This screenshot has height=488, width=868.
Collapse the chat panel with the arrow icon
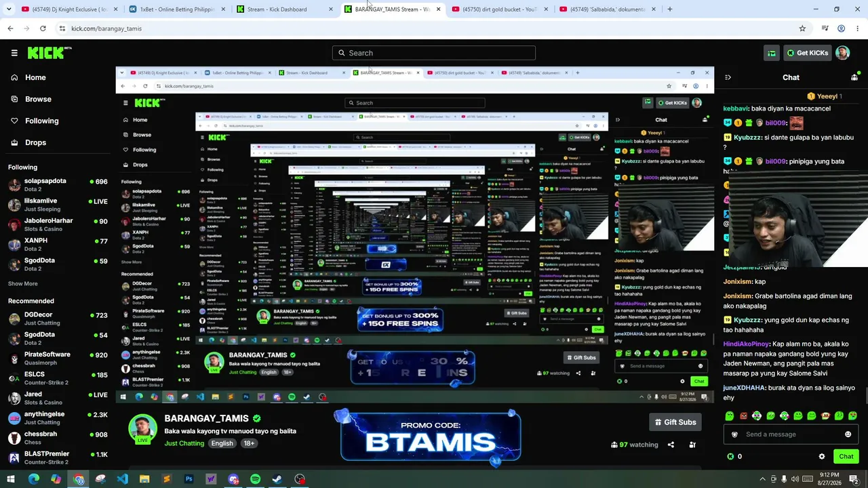(728, 77)
